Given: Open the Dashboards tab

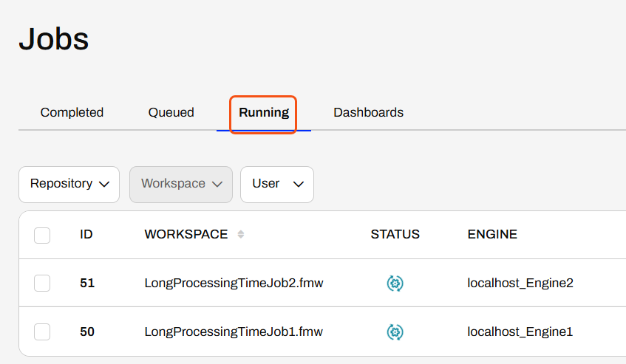Looking at the screenshot, I should click(369, 112).
